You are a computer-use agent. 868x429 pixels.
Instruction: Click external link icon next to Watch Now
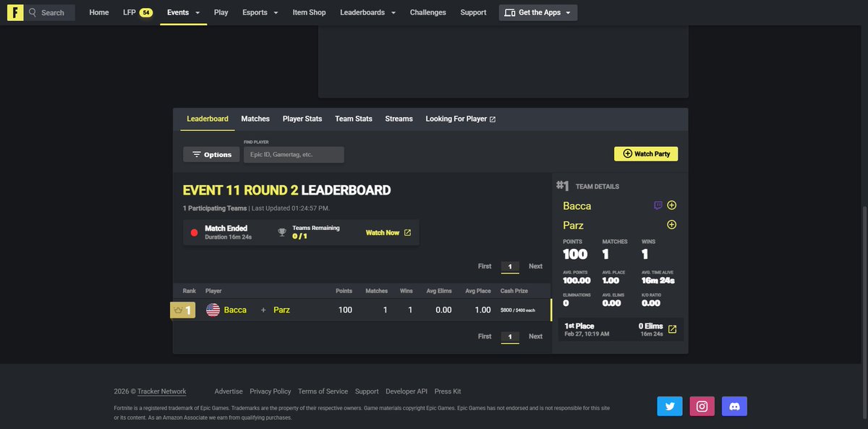pos(407,233)
